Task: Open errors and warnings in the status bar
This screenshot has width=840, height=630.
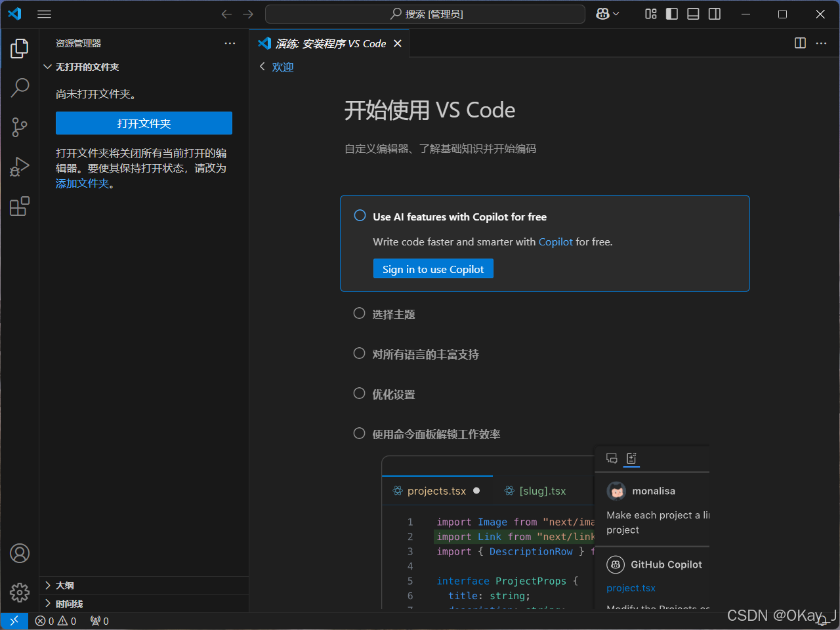Action: (x=55, y=620)
